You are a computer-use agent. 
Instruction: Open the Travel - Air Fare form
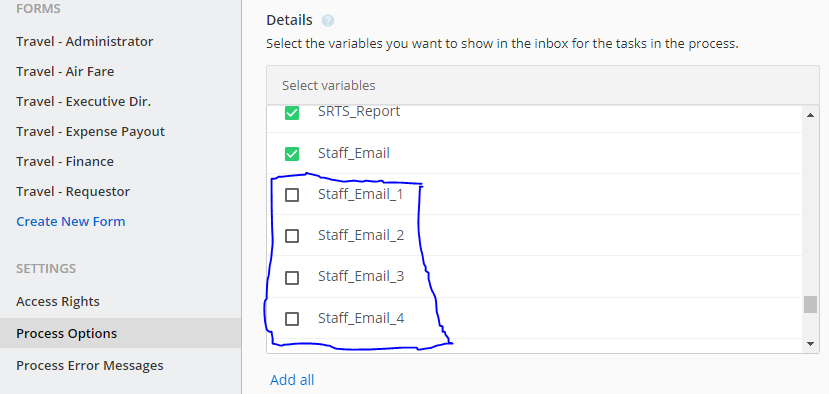pos(65,71)
